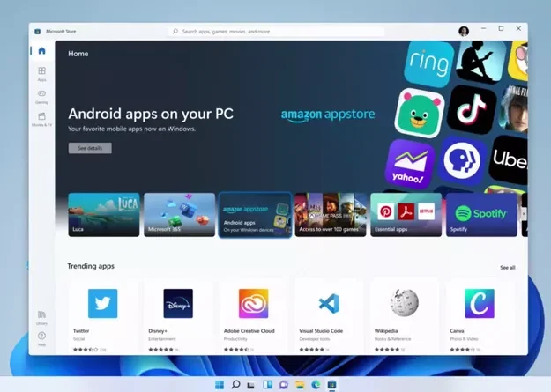Screen dimensions: 551x392
Task: Open Widgets in the taskbar
Action: [268, 385]
